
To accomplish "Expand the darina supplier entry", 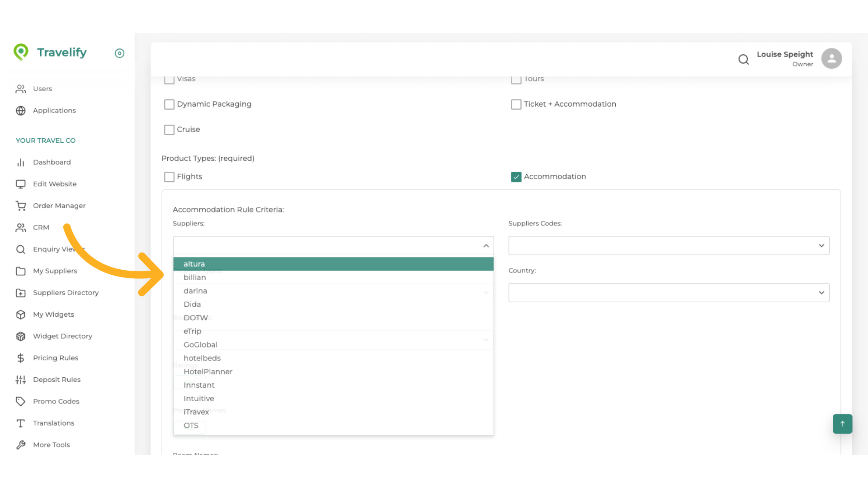I will tap(486, 292).
